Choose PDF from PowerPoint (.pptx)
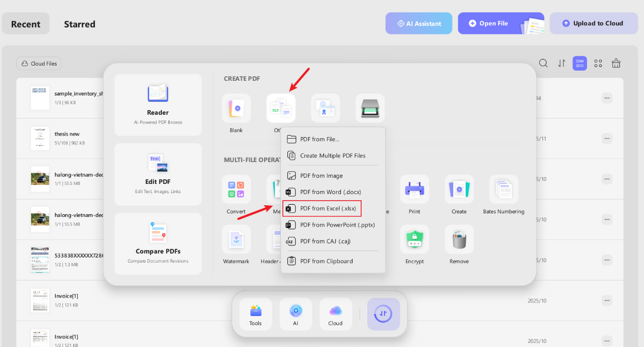Screen dimensions: 644x347 (333, 225)
